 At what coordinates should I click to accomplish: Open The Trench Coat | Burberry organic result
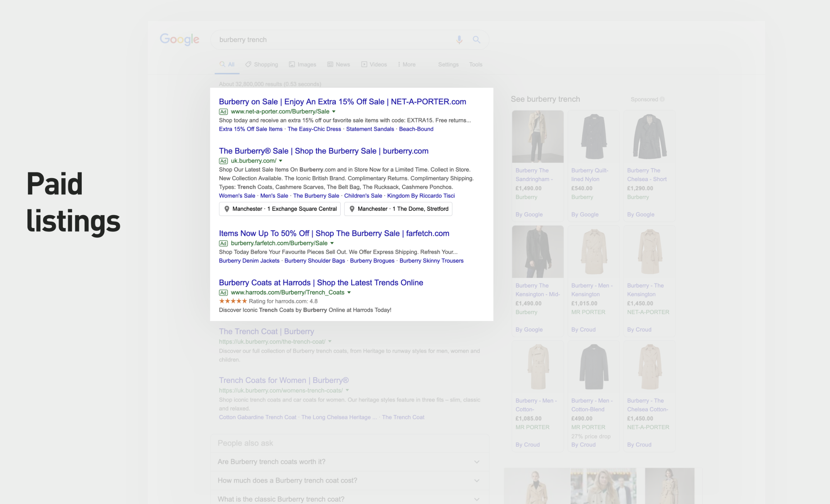266,332
